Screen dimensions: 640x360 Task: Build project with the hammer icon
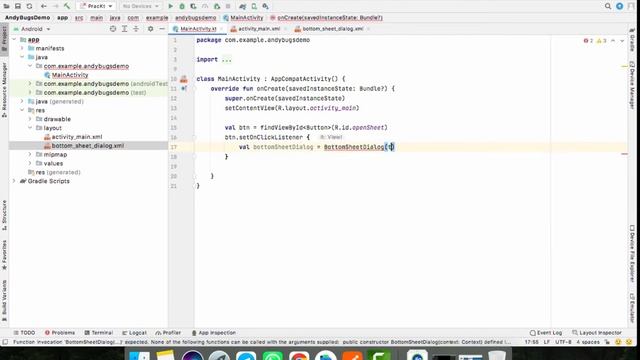pos(67,6)
